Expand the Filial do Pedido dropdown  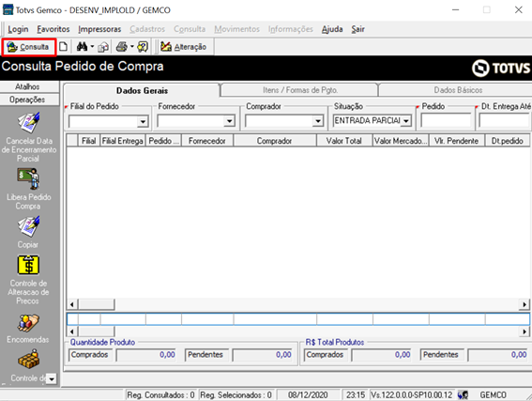pyautogui.click(x=144, y=121)
